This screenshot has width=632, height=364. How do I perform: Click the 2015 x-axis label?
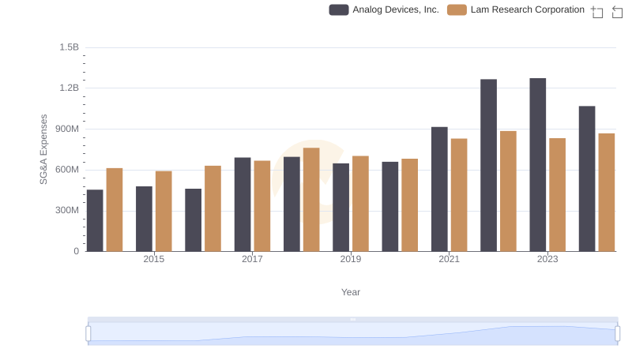pos(153,259)
